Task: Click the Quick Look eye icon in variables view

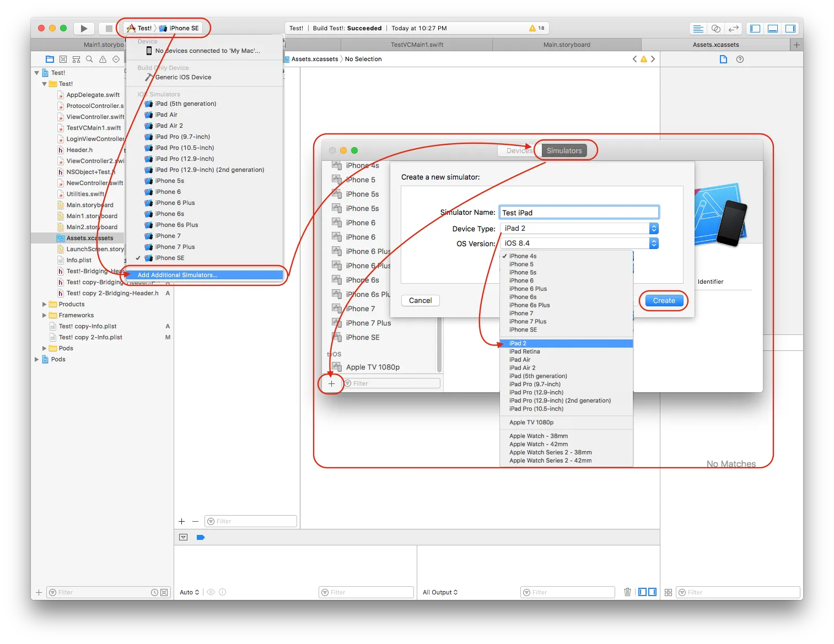Action: pos(211,592)
